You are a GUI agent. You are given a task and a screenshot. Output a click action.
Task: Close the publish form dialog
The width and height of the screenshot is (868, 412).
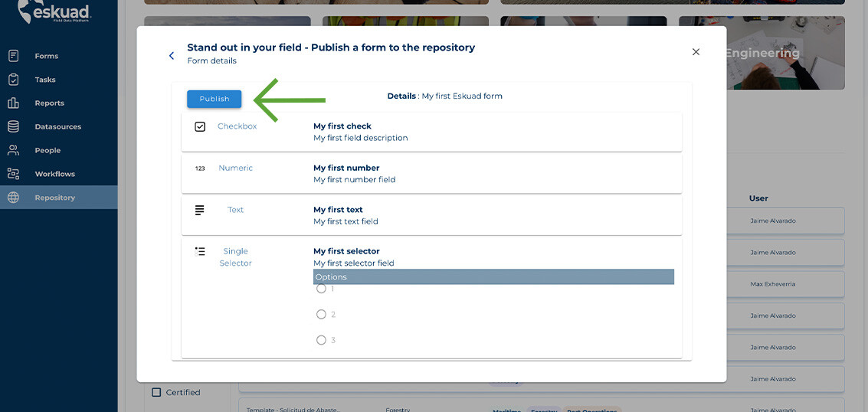(x=696, y=52)
